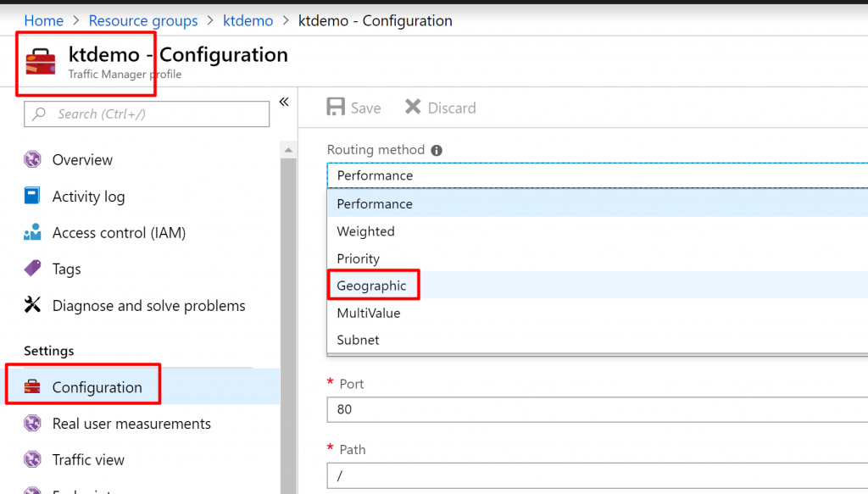Open the ktdemo breadcrumb link

point(248,21)
